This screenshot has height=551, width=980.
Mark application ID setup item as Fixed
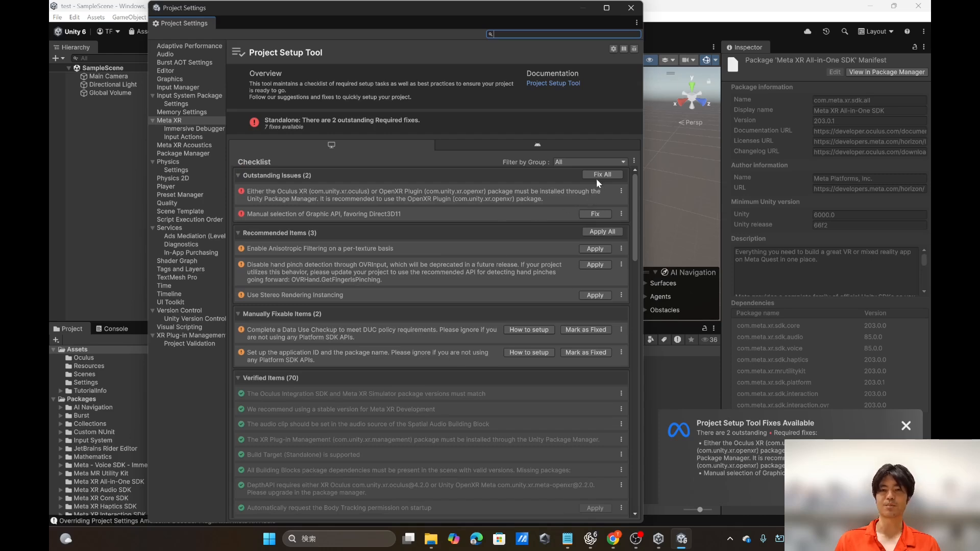click(586, 353)
